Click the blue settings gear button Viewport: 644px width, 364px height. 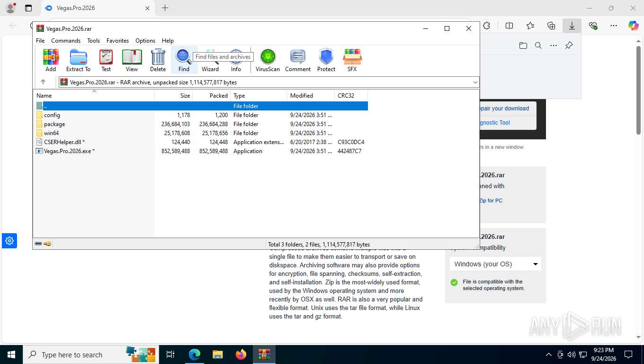tap(9, 241)
